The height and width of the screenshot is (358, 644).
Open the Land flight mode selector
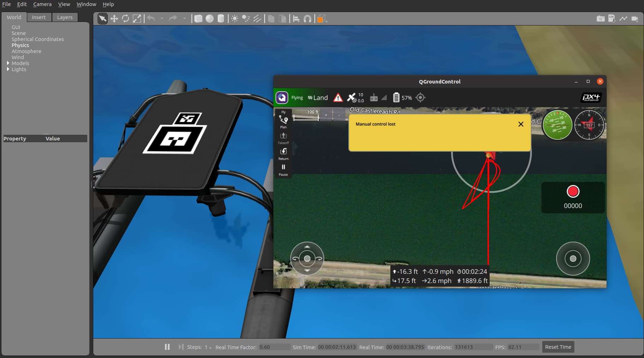click(318, 98)
